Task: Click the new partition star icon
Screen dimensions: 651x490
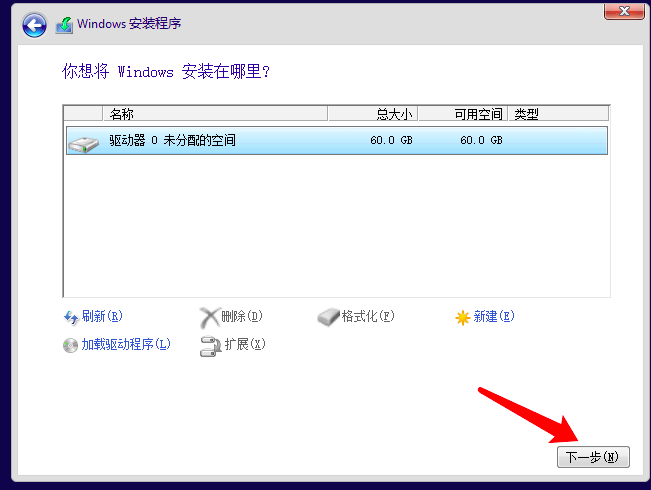Action: [463, 318]
